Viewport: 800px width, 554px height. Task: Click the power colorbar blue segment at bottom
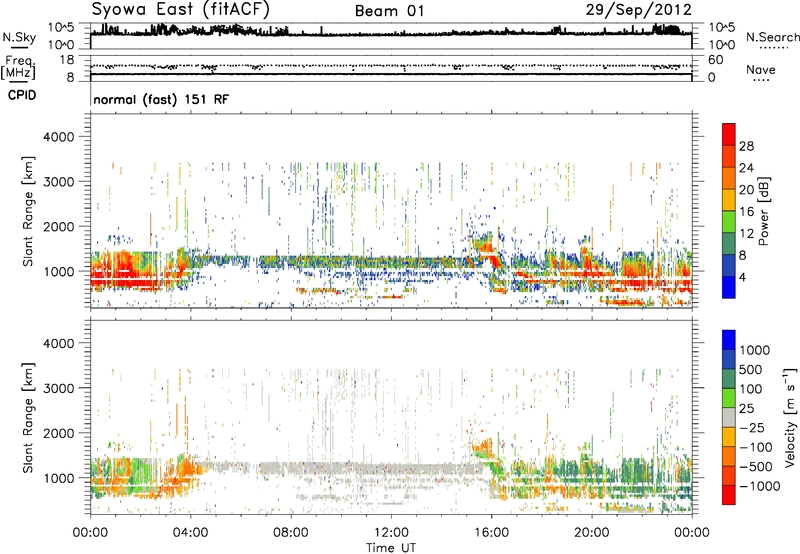point(729,288)
